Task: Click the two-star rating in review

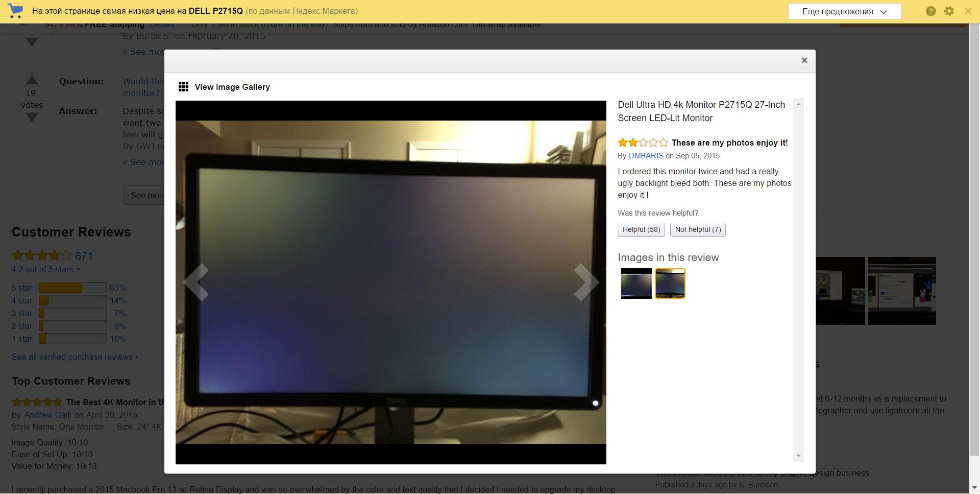Action: (x=643, y=143)
